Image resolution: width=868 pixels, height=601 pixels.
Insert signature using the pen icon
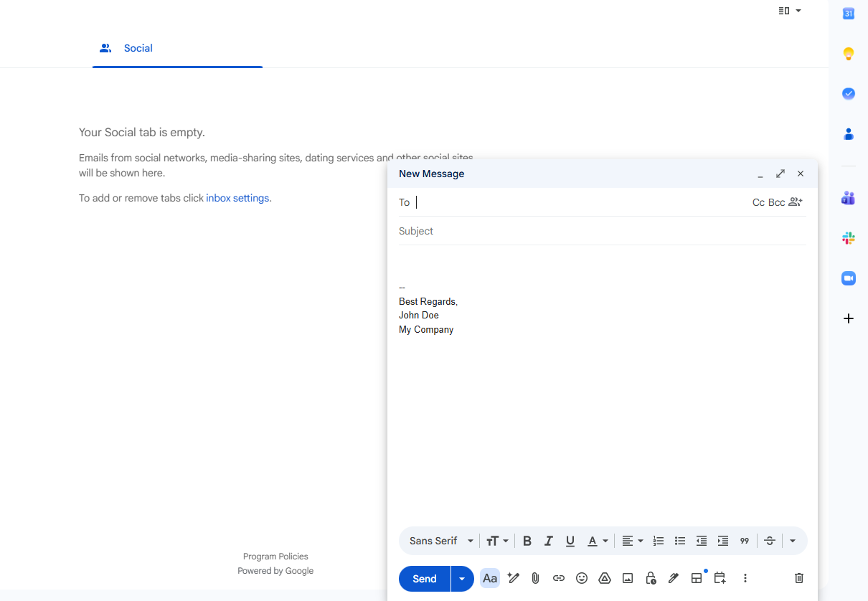click(674, 578)
